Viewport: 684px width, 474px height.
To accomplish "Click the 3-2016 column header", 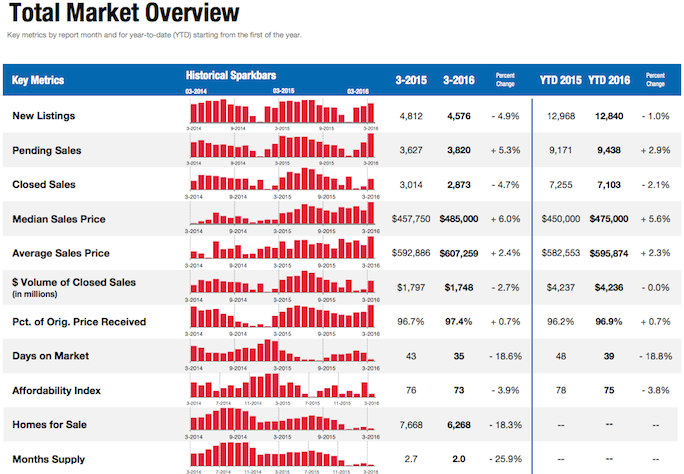I will coord(459,80).
